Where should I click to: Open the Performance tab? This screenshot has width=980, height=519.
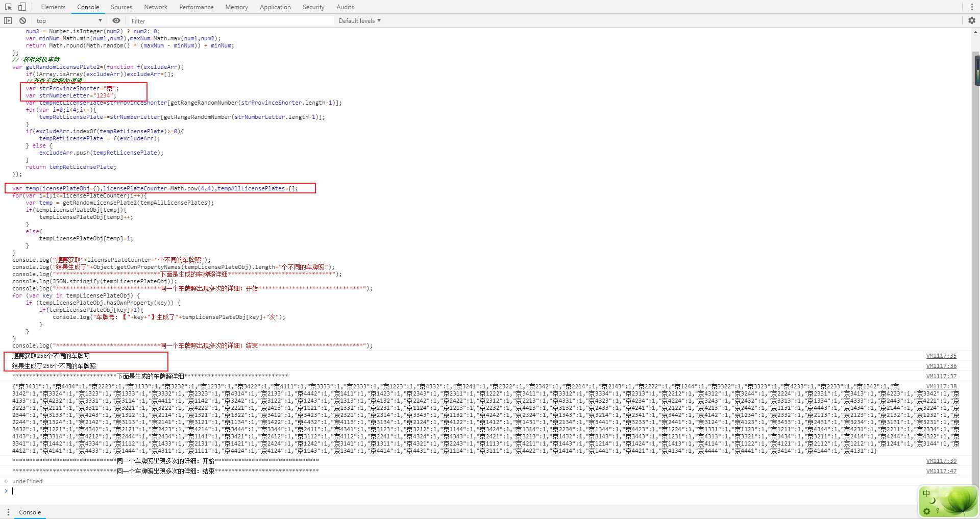197,7
